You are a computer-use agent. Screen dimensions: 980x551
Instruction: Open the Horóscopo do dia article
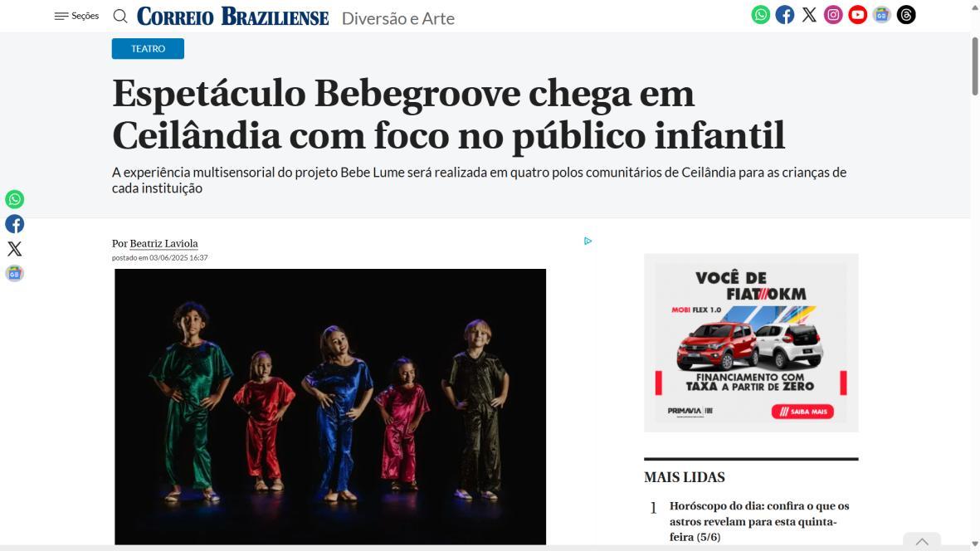click(759, 521)
